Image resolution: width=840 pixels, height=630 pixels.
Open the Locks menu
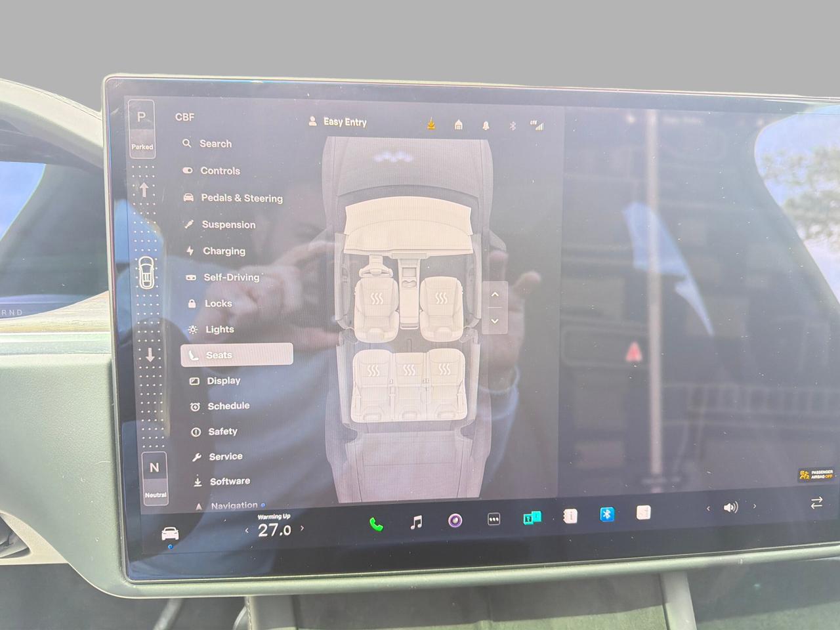tap(210, 303)
